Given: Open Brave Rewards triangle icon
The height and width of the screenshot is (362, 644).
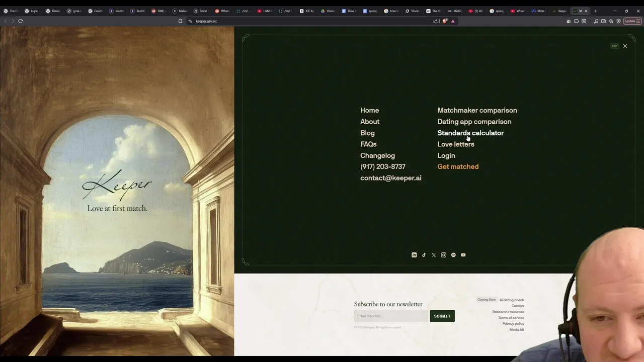Looking at the screenshot, I should coord(453,21).
